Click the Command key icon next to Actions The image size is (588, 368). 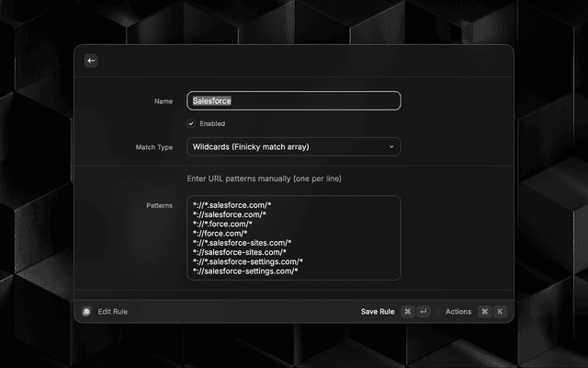(484, 311)
